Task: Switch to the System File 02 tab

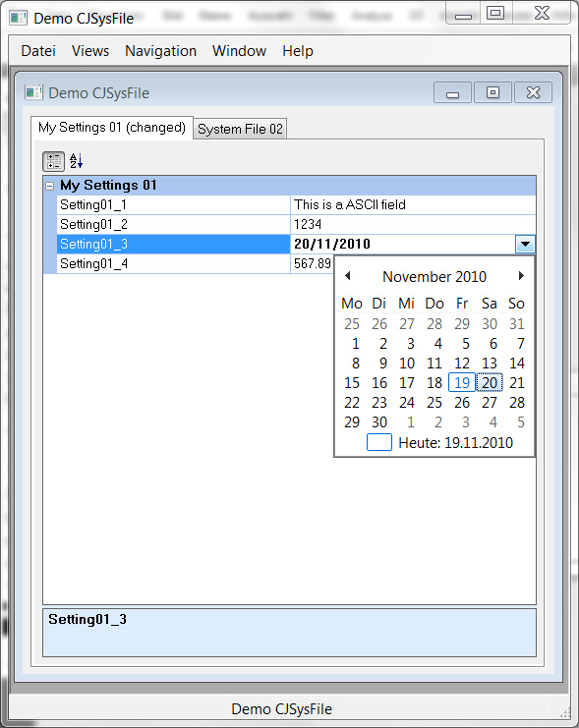Action: [240, 129]
